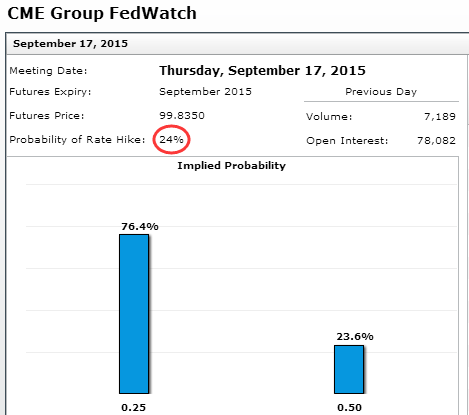This screenshot has width=469, height=415.
Task: Click the 'Meeting Date:' label
Action: click(x=48, y=71)
